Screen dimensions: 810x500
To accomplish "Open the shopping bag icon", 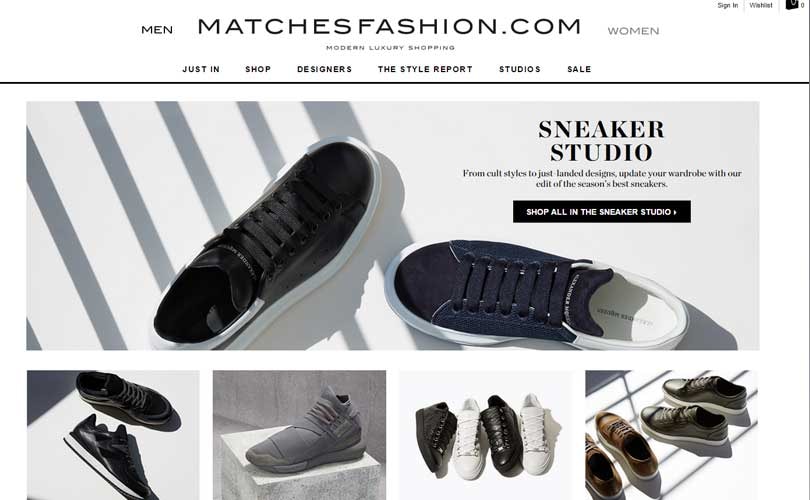I will (792, 5).
